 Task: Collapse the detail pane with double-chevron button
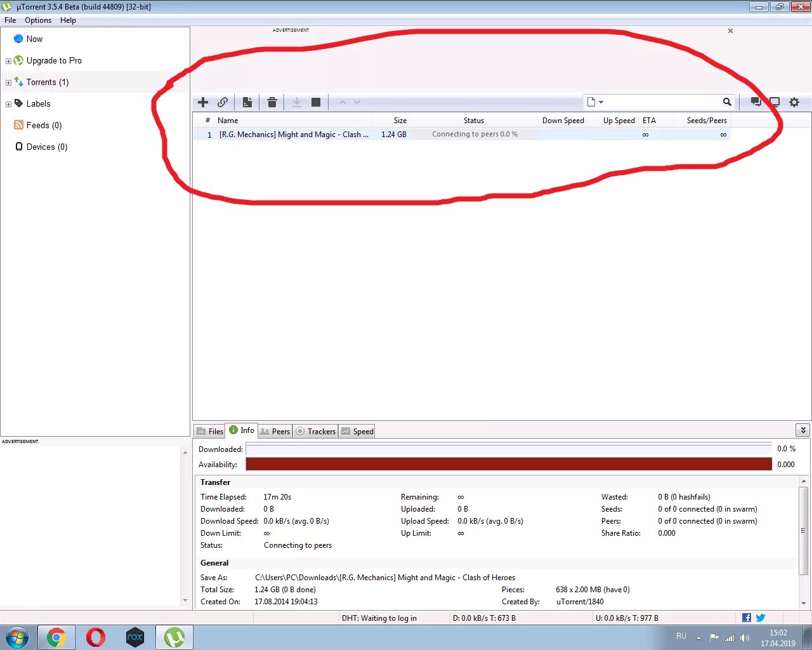click(x=803, y=430)
